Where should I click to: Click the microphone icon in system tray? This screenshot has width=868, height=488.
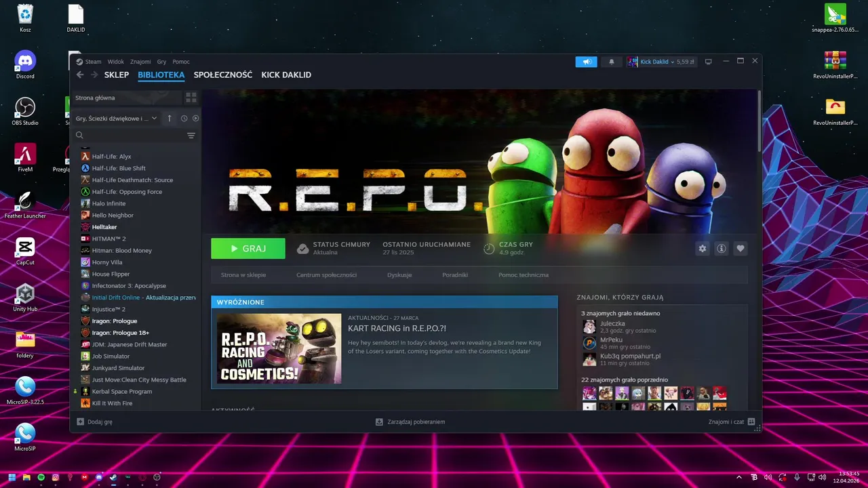click(797, 477)
